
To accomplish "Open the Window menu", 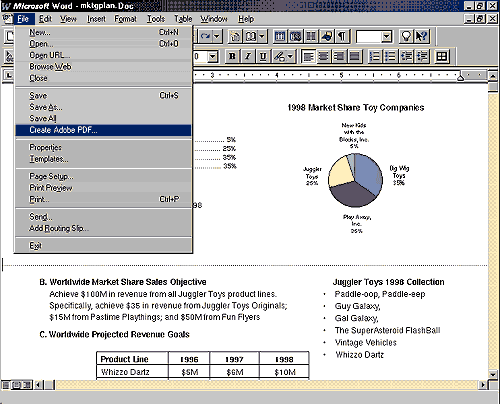I will (x=214, y=19).
